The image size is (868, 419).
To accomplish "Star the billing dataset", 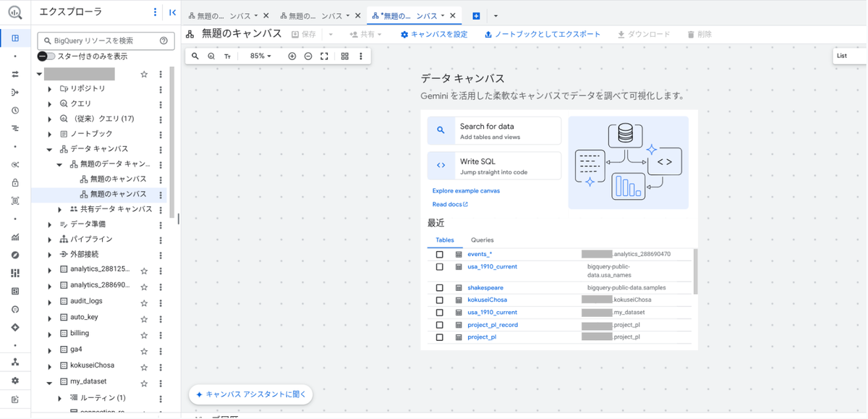I will pyautogui.click(x=144, y=334).
